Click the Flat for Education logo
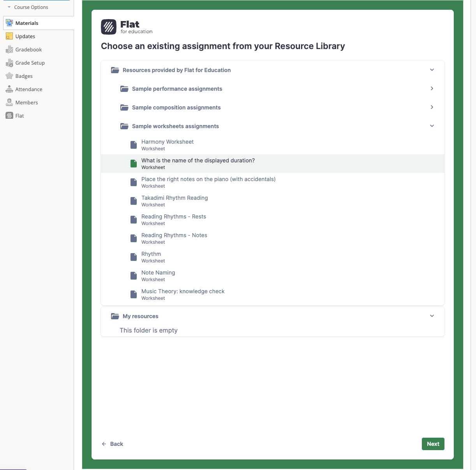This screenshot has height=470, width=476. pyautogui.click(x=126, y=26)
